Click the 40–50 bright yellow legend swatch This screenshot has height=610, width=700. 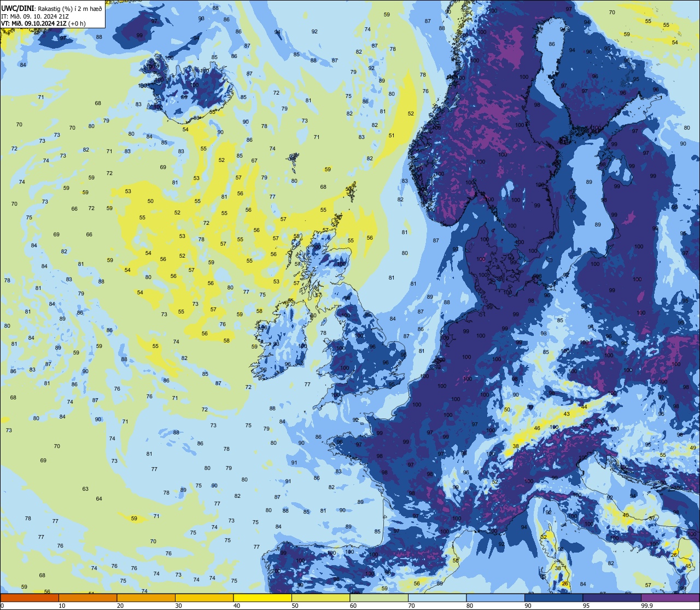(262, 597)
